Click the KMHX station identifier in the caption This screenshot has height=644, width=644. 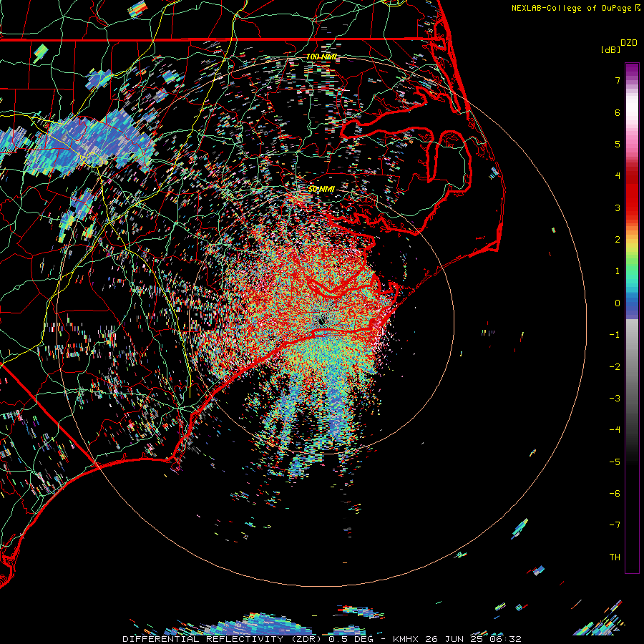(406, 639)
